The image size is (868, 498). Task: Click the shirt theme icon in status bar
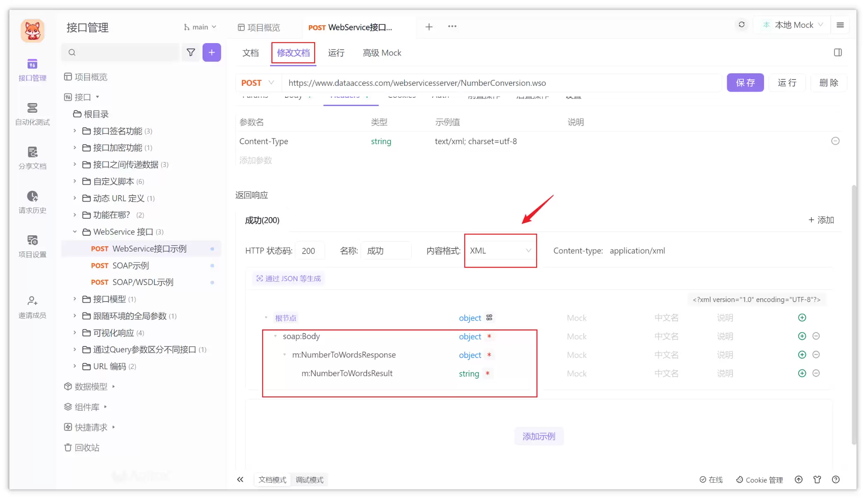click(817, 480)
